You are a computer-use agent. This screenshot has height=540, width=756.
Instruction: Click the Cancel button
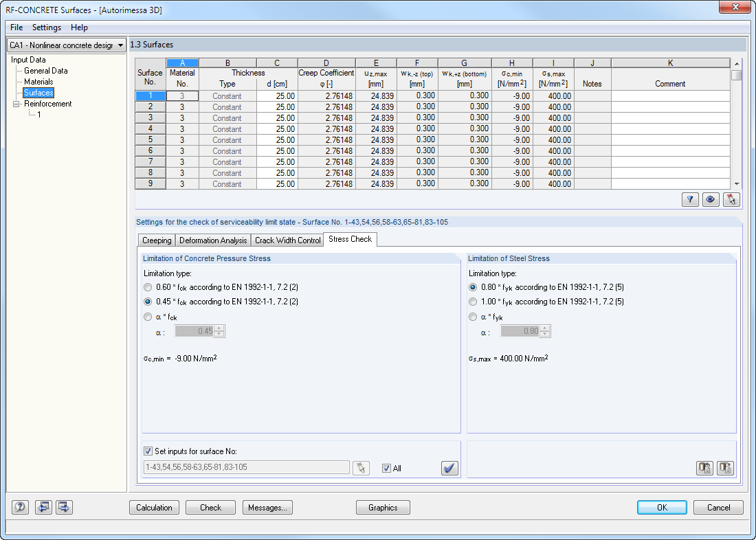tap(718, 507)
